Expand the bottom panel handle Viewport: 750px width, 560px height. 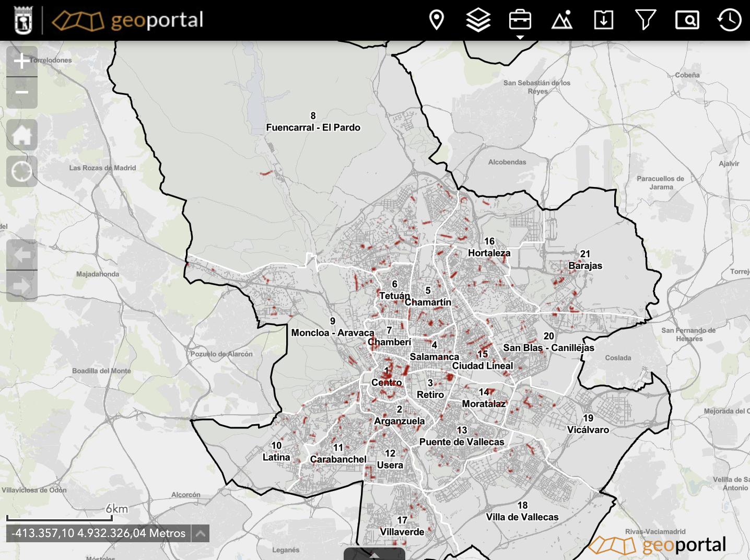(x=374, y=554)
